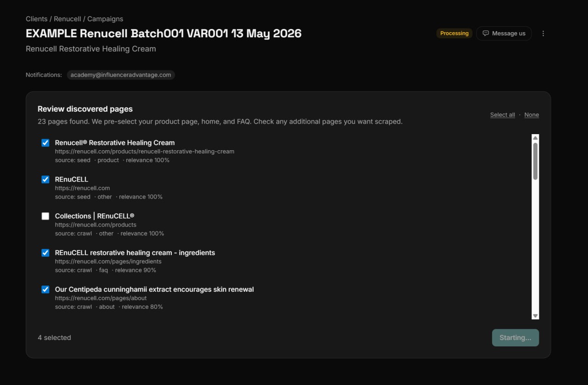Uncheck the REnuCELL homepage checkbox

tap(45, 180)
